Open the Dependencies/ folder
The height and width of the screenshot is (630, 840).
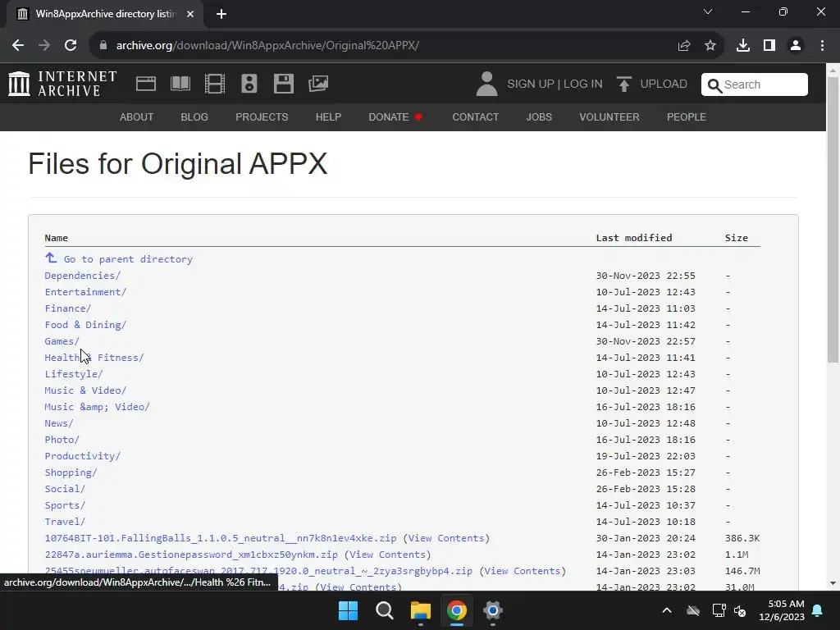coord(83,276)
